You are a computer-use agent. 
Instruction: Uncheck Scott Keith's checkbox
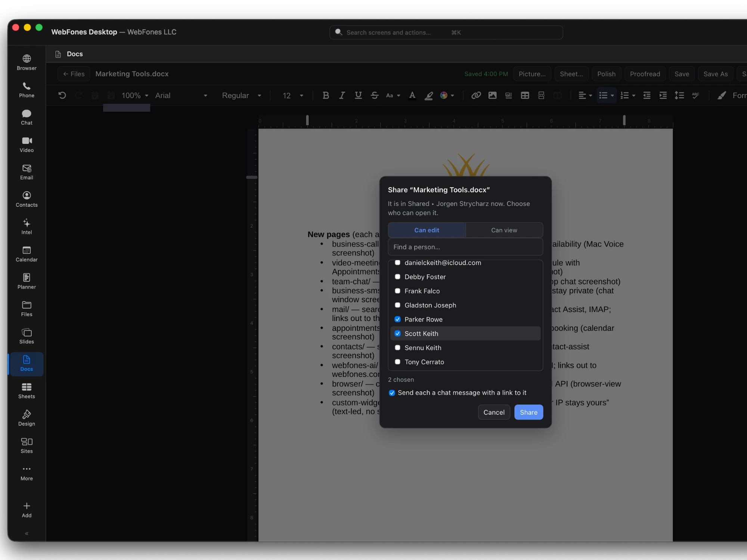point(397,333)
